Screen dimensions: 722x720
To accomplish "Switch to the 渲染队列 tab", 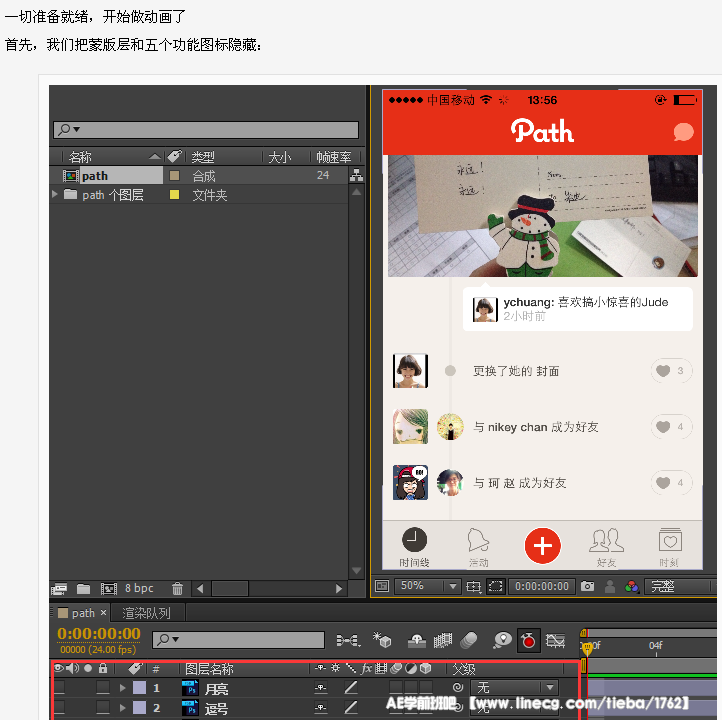I will tap(146, 613).
